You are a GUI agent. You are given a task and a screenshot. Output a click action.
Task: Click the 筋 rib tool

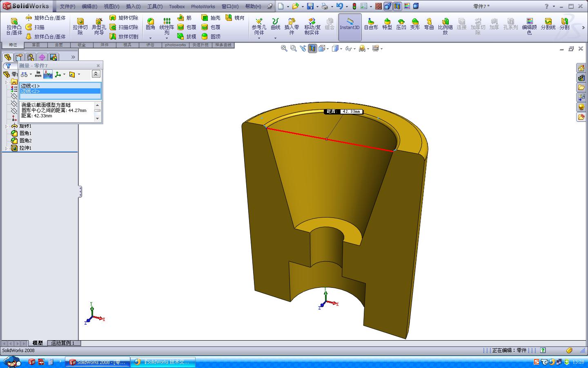tap(185, 18)
